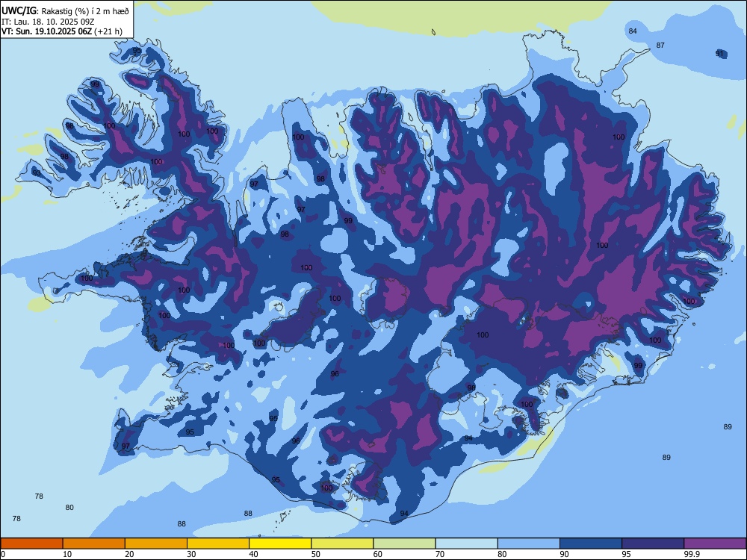The height and width of the screenshot is (560, 747).
Task: Select the 30-40 gold legend swatch
Action: tap(218, 544)
